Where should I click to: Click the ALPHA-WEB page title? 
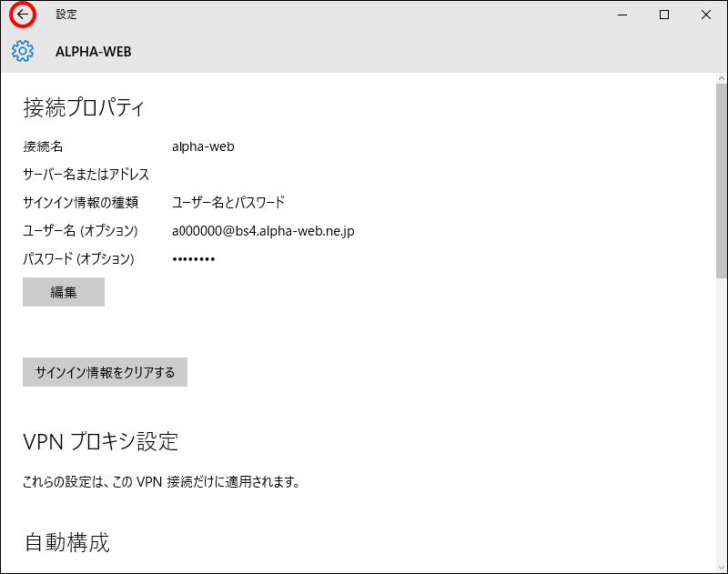point(94,52)
